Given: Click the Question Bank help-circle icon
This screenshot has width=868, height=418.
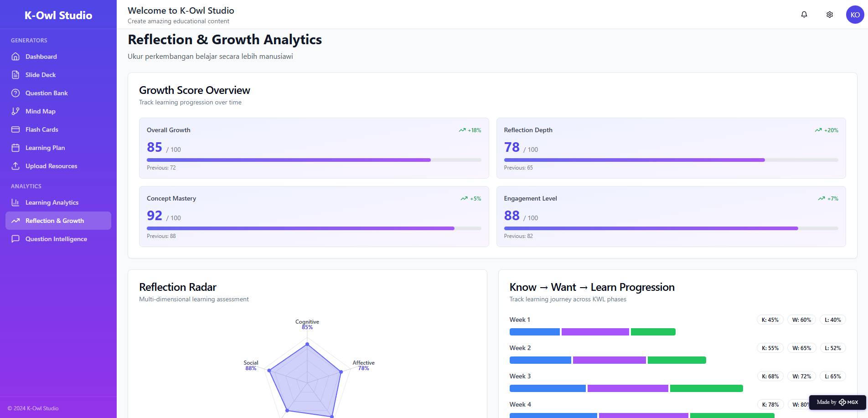Looking at the screenshot, I should [15, 93].
